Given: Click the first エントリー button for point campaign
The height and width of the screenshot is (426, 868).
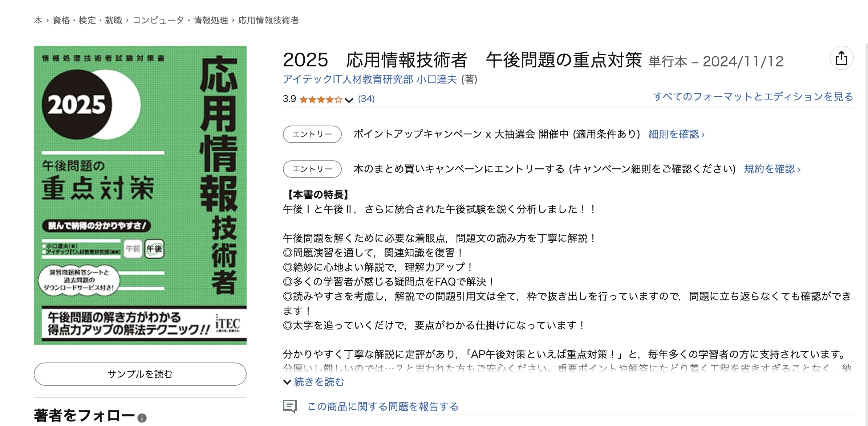Looking at the screenshot, I should click(312, 134).
